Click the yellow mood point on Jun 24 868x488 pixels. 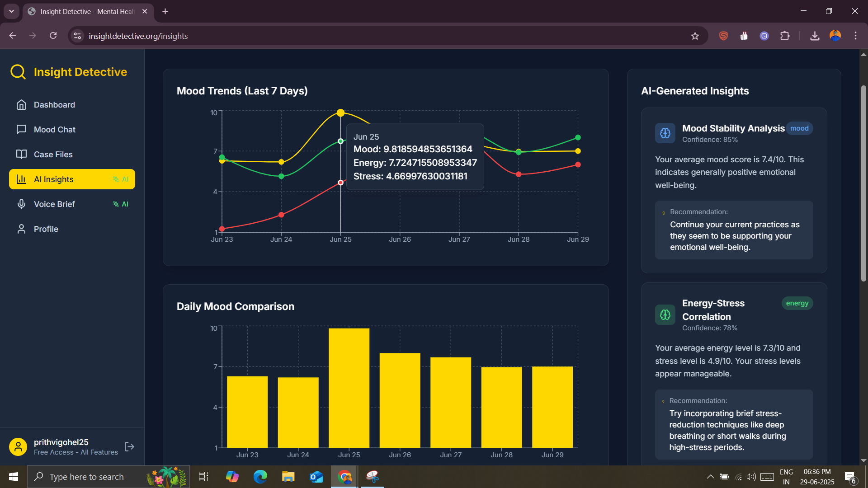point(281,162)
